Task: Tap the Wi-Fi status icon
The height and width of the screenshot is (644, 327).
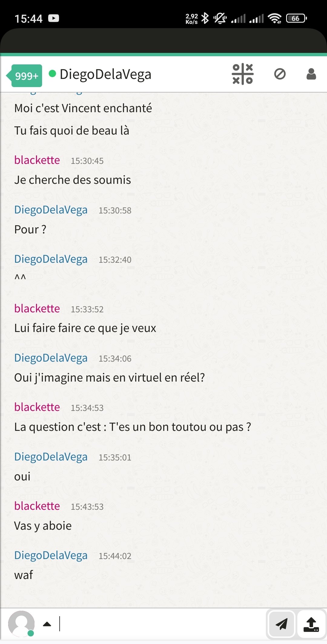Action: click(x=275, y=18)
